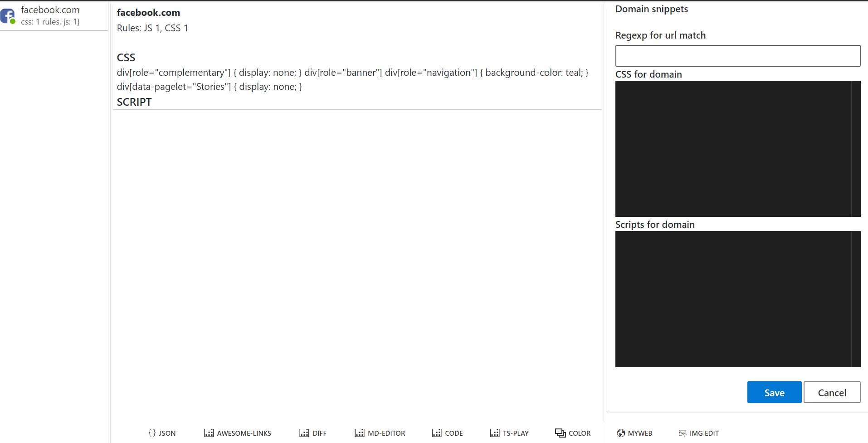The height and width of the screenshot is (443, 868).
Task: Click the facebook.com card heading
Action: point(148,13)
